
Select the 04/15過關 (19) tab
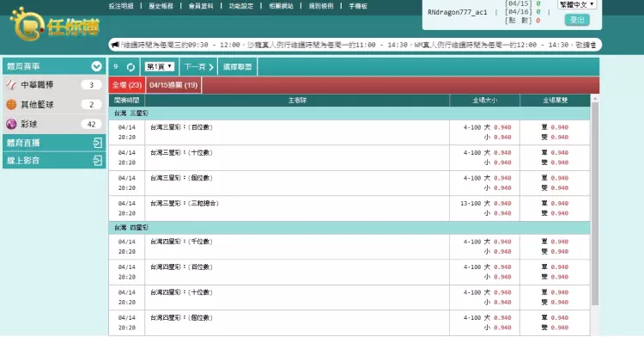click(173, 85)
